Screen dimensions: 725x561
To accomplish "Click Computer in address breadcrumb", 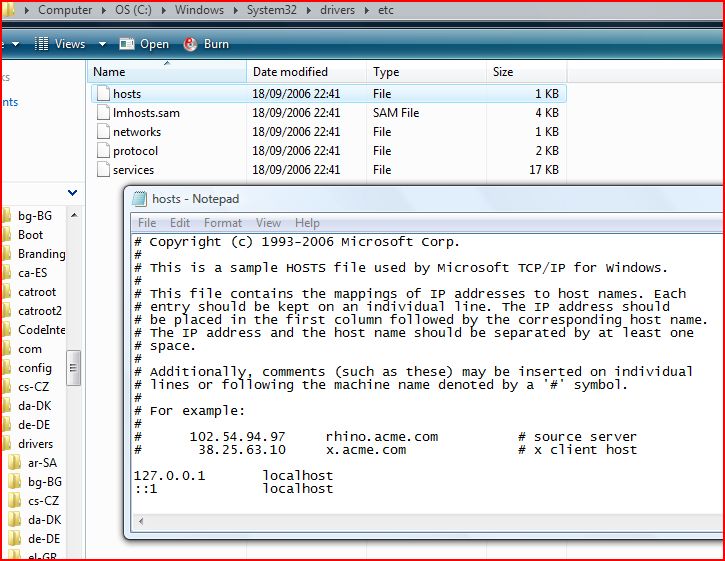I will click(65, 10).
